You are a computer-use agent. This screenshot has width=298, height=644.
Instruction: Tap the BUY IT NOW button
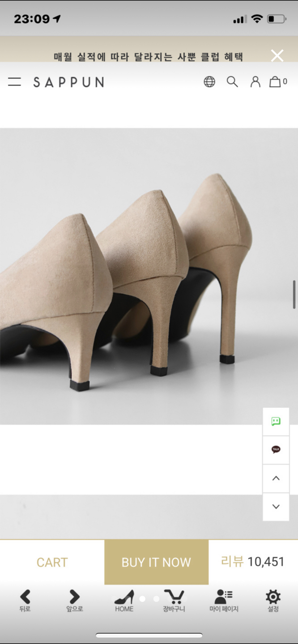pyautogui.click(x=156, y=562)
